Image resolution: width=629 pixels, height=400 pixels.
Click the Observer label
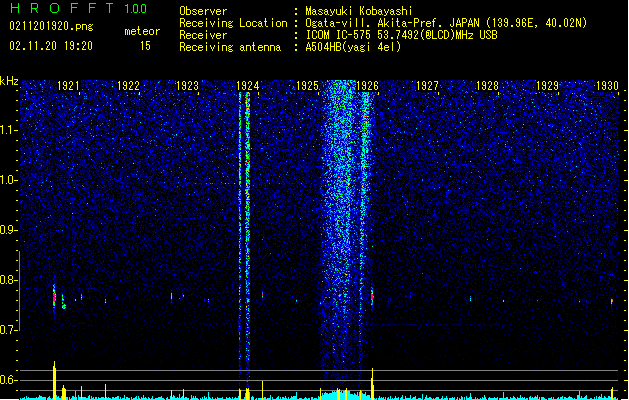[203, 11]
